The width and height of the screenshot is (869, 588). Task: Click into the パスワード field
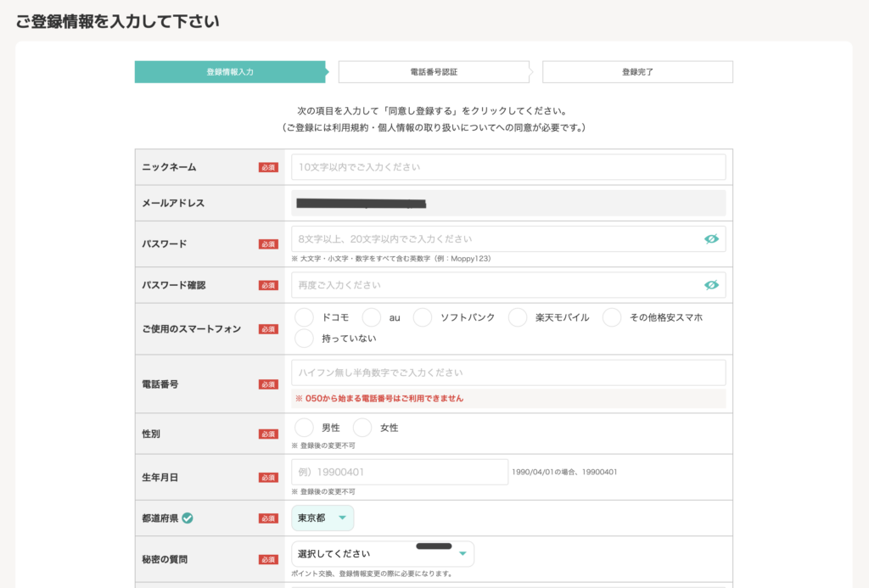pyautogui.click(x=496, y=239)
